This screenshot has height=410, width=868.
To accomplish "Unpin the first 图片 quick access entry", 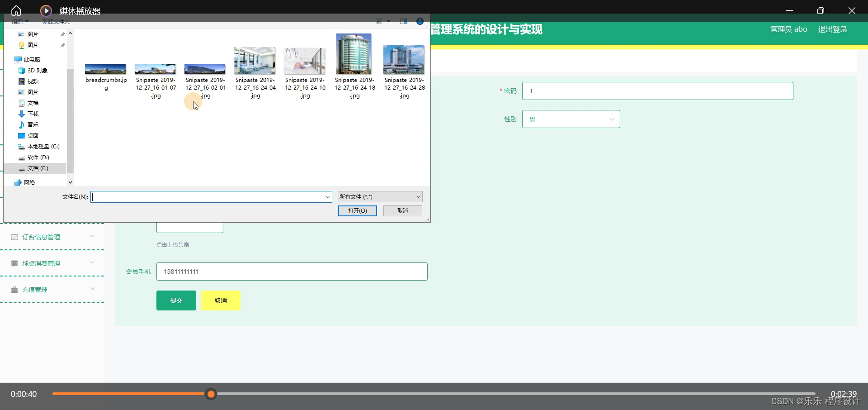I will 62,34.
